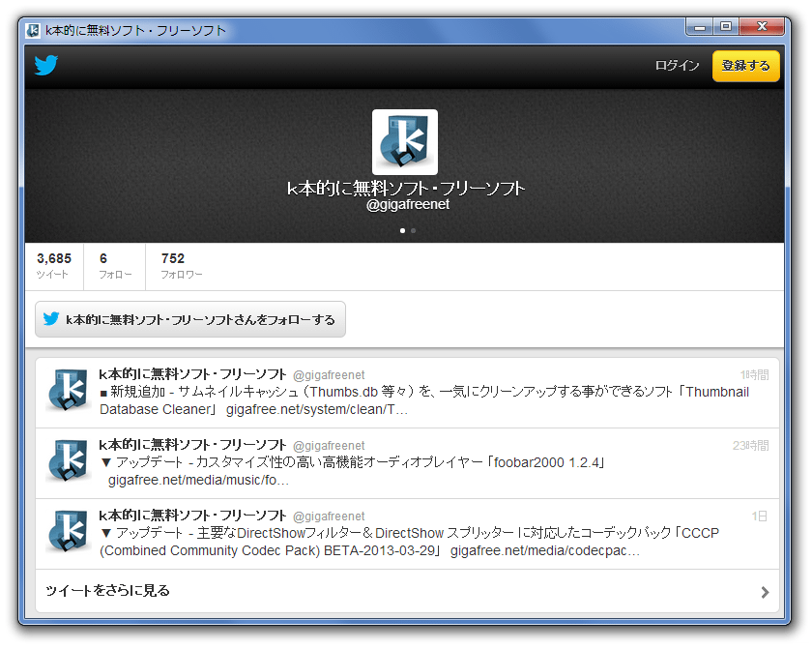Click the Twitter bird logo in header
Viewport: 812px width, 649px height.
click(46, 65)
